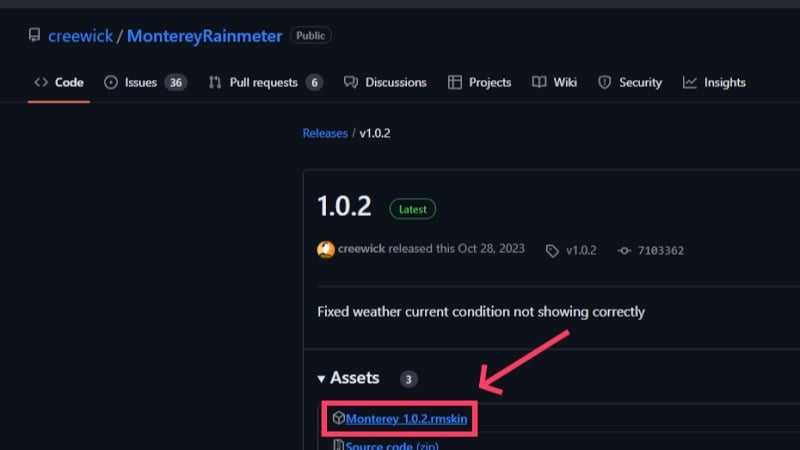Click the Pull requests count badge 6
800x450 pixels.
(314, 83)
